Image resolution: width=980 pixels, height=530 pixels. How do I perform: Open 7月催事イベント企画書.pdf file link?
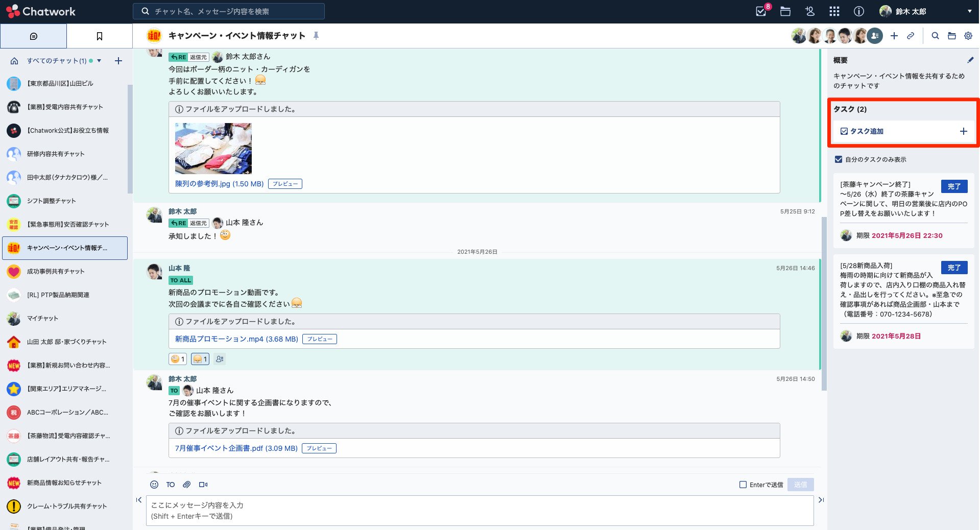tap(236, 448)
